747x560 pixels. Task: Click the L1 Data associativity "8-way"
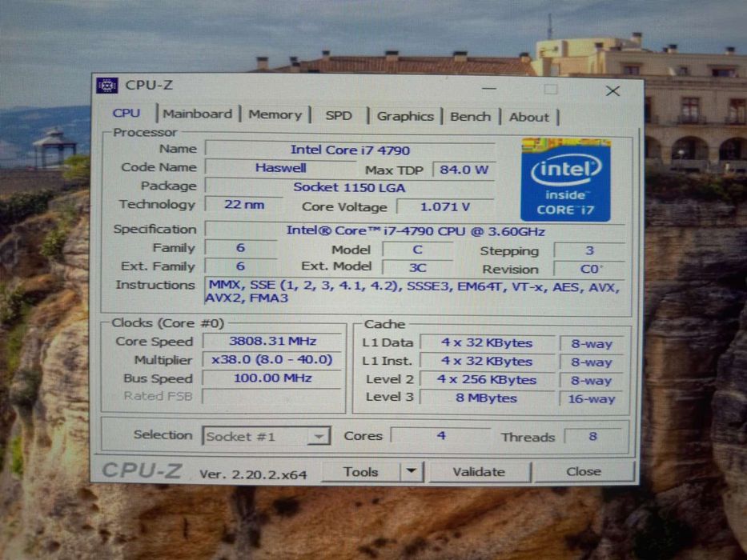591,344
